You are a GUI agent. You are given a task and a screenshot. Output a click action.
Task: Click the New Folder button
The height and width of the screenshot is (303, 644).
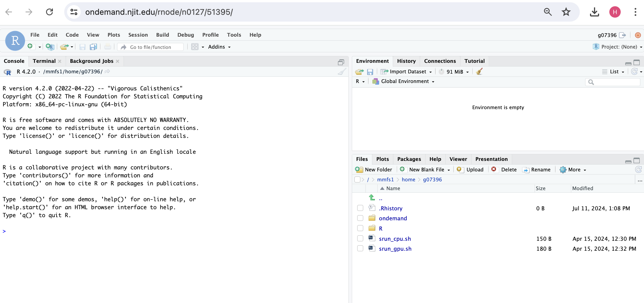point(373,170)
